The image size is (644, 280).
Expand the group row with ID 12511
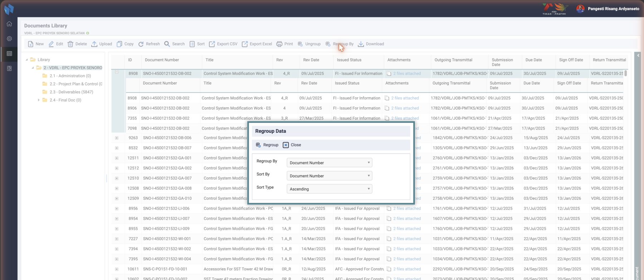click(x=117, y=158)
